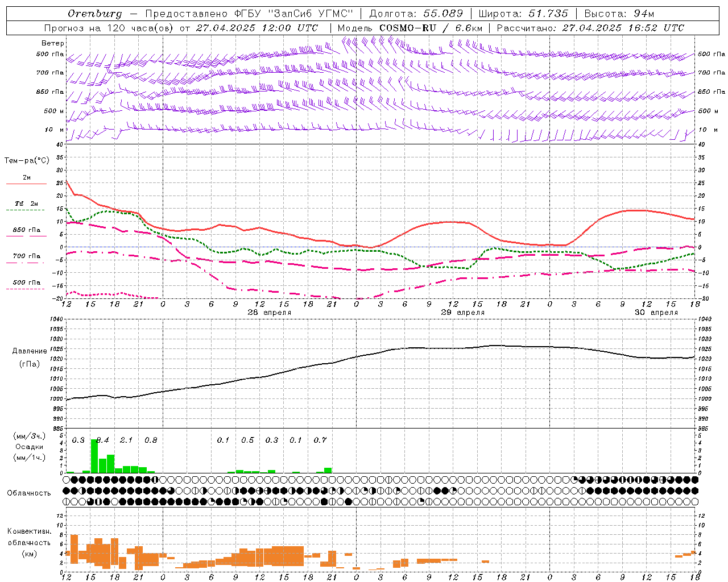Click the '2.1' three-hour precipitation value
Screen dimensions: 728x582
point(126,440)
